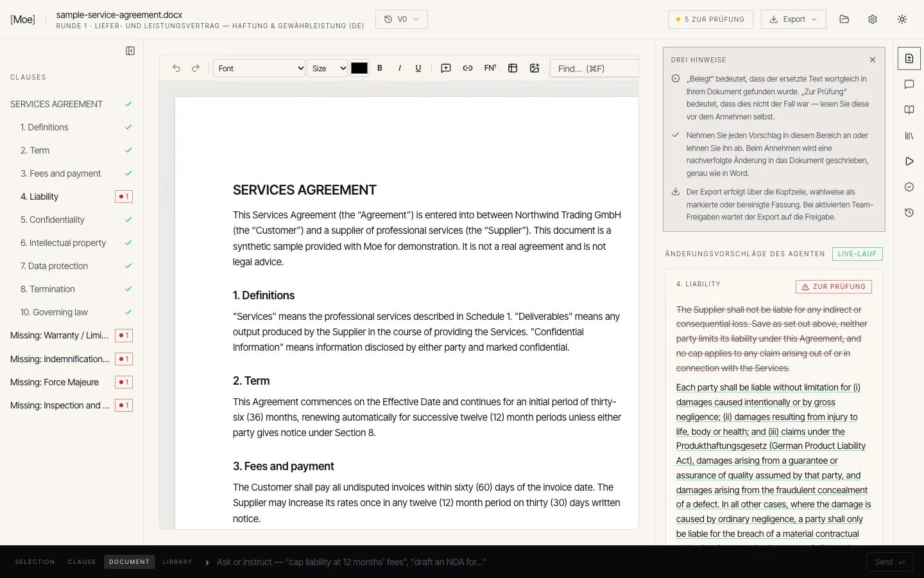
Task: Toggle underline formatting
Action: pos(418,68)
